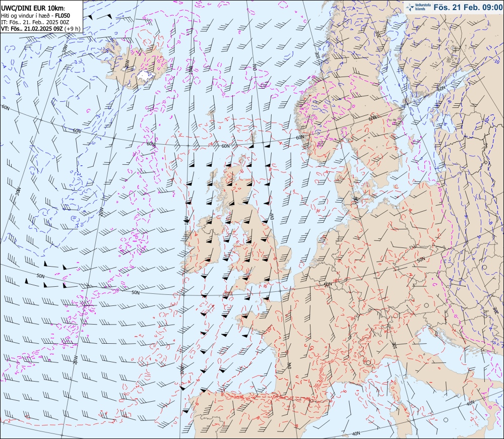
Task: Click the 'Hiti og vindur í hæð - FL050' line
Action: tap(35, 16)
